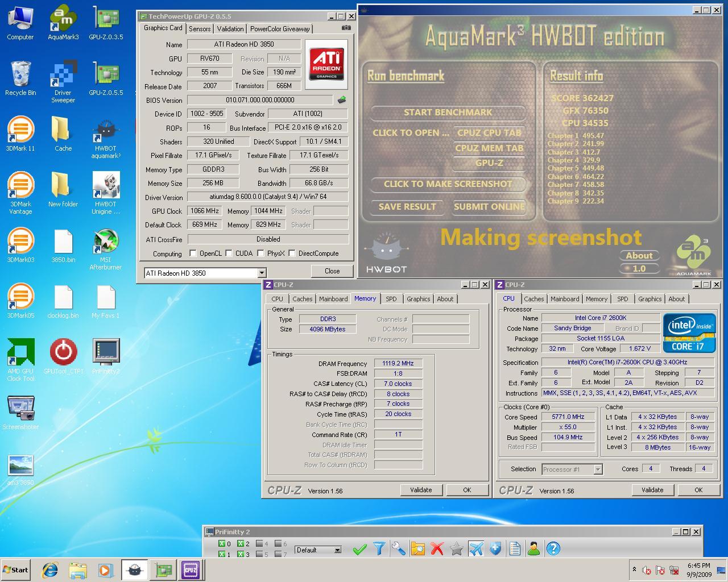Open the AquaMark3 desktop shortcut
The height and width of the screenshot is (582, 728).
tap(63, 23)
